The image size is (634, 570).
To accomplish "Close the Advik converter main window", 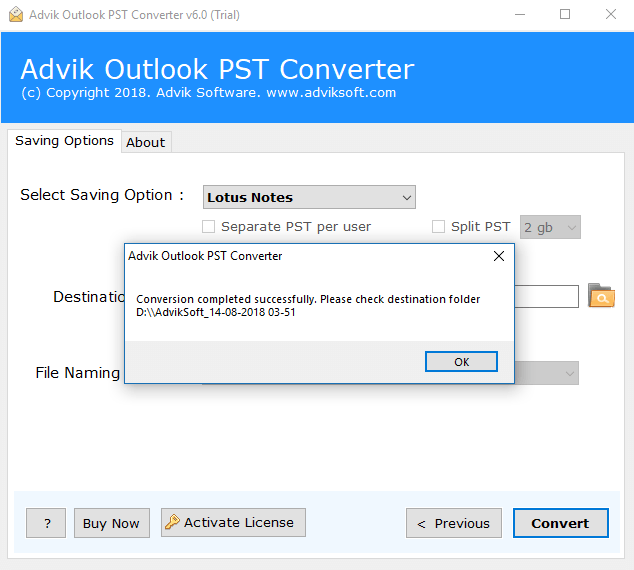I will pos(611,15).
